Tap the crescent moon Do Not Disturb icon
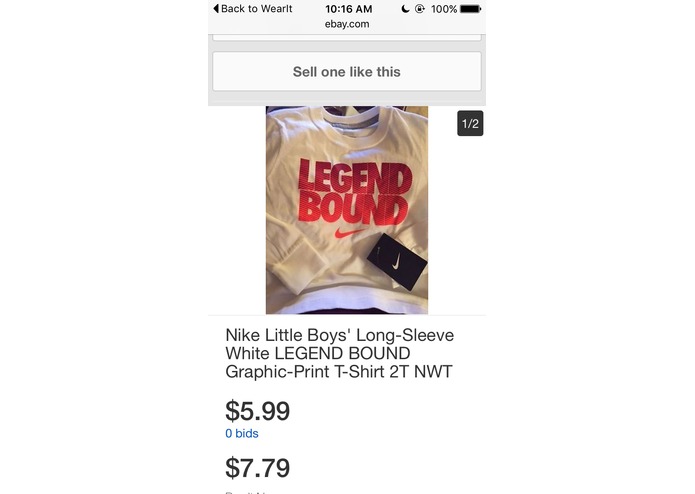 click(x=405, y=9)
